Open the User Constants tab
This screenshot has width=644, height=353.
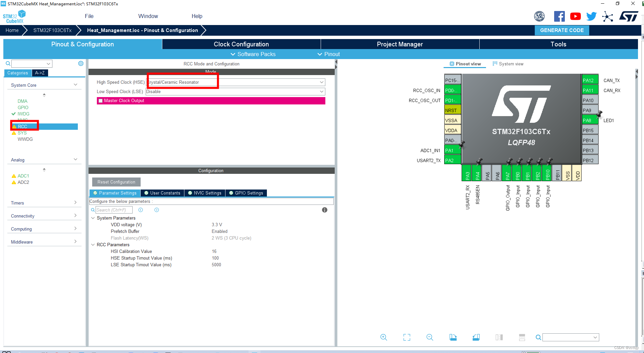tap(162, 193)
